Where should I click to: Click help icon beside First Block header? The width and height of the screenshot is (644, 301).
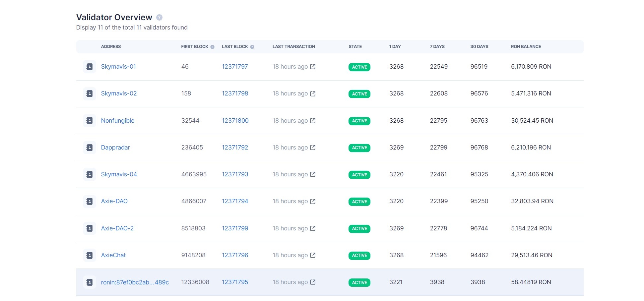(x=212, y=47)
